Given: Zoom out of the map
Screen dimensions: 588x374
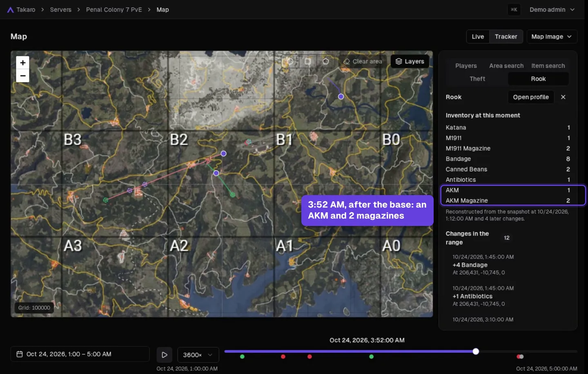Looking at the screenshot, I should coord(23,76).
